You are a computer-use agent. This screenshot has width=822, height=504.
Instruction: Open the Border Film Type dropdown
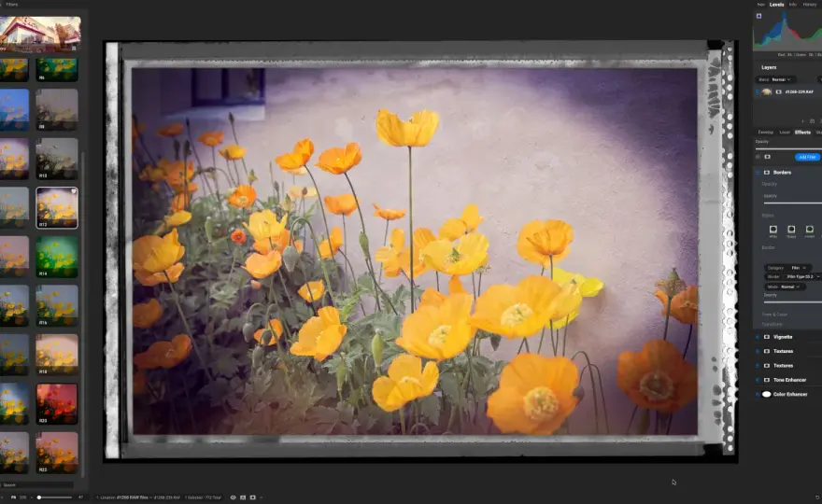pyautogui.click(x=792, y=276)
